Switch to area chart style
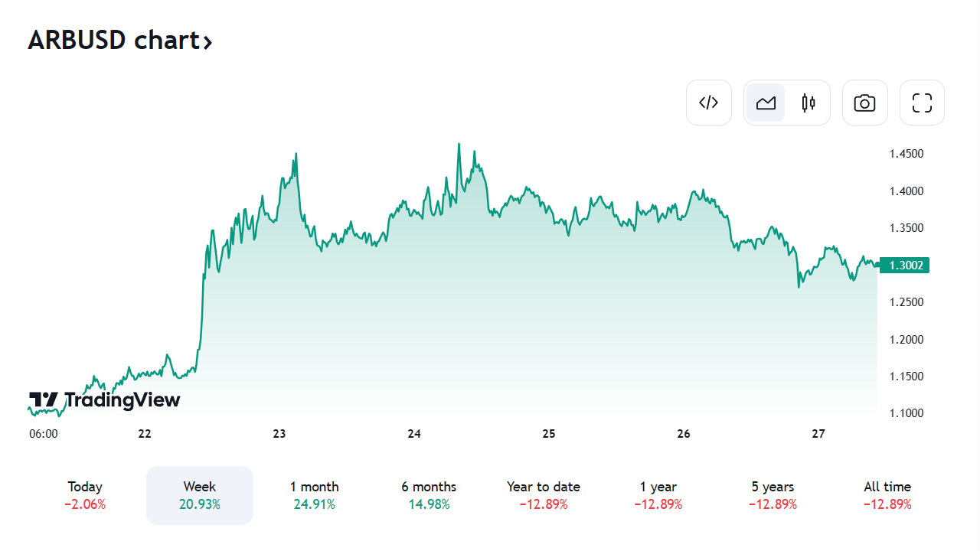Screen dimensions: 980x551 click(766, 103)
